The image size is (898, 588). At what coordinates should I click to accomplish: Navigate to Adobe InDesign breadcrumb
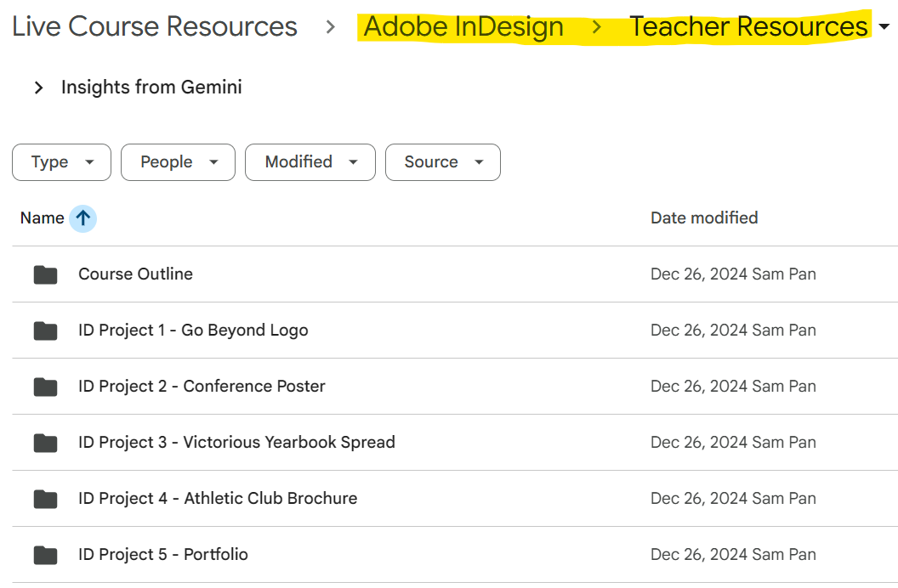(x=463, y=27)
